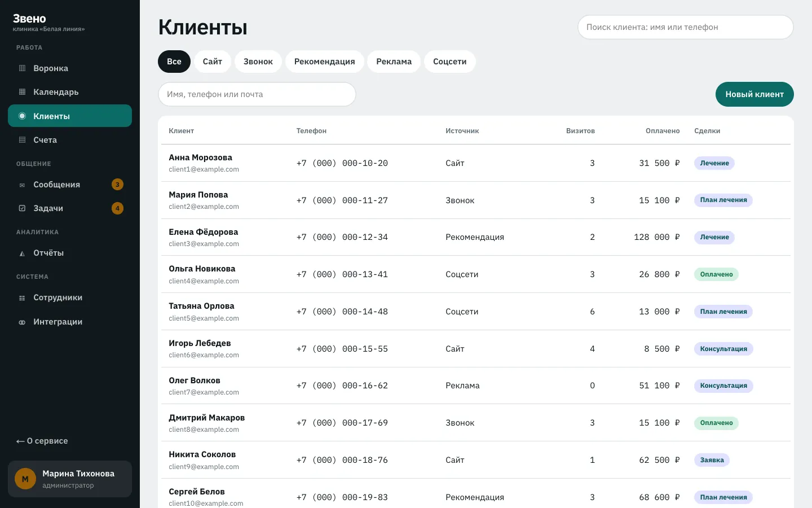Click Олег Волков's Реклама source cell
The width and height of the screenshot is (812, 508).
click(462, 386)
